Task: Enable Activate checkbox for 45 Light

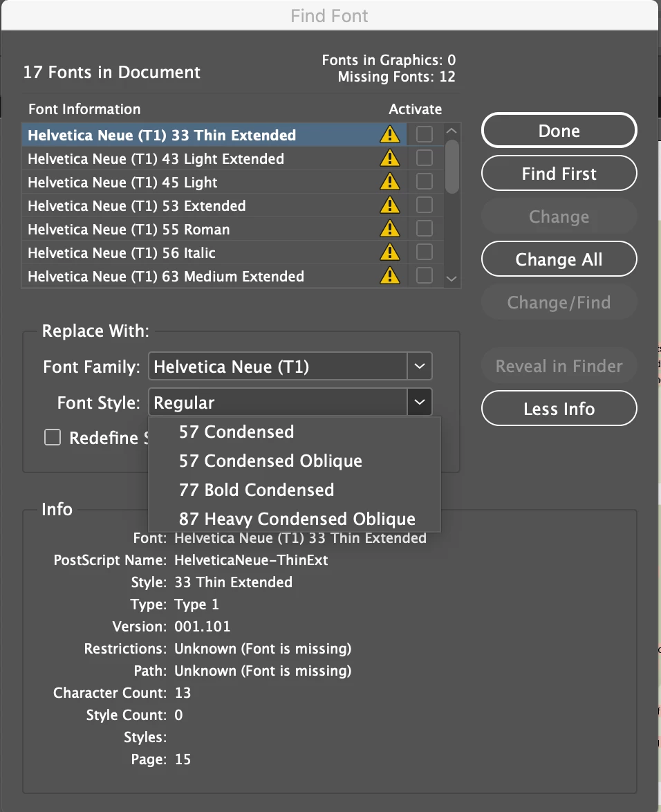Action: (x=425, y=181)
